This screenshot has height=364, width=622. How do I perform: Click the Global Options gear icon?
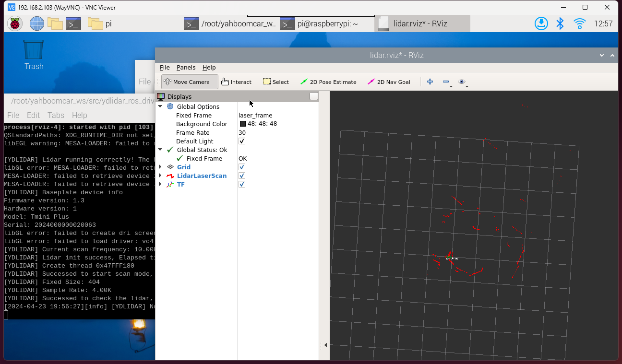pyautogui.click(x=170, y=106)
